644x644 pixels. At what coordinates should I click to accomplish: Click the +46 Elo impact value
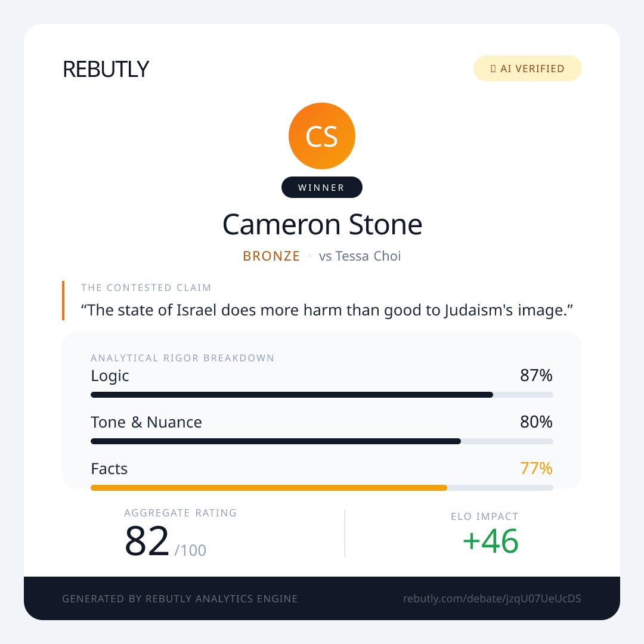[x=490, y=541]
